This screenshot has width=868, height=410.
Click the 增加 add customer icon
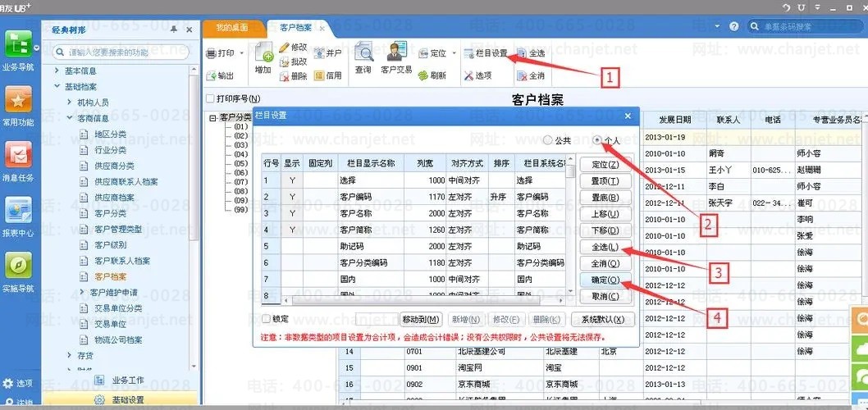click(x=263, y=52)
